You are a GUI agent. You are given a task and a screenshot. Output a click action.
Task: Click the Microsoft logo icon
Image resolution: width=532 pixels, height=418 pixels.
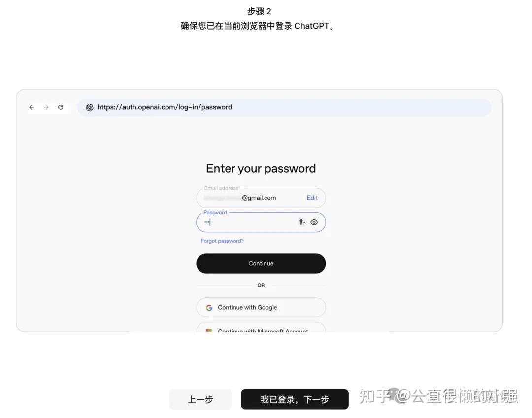pos(209,330)
